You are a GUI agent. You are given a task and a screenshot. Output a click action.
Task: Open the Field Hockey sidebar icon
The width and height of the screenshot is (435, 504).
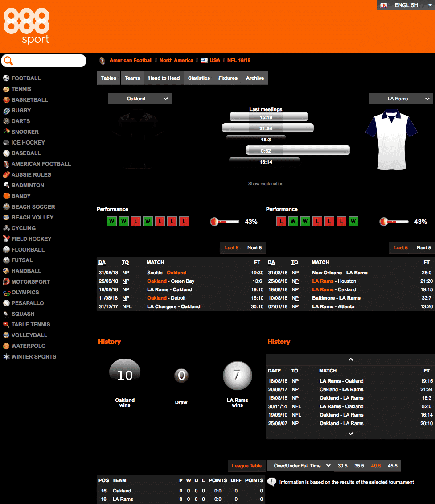[6, 239]
